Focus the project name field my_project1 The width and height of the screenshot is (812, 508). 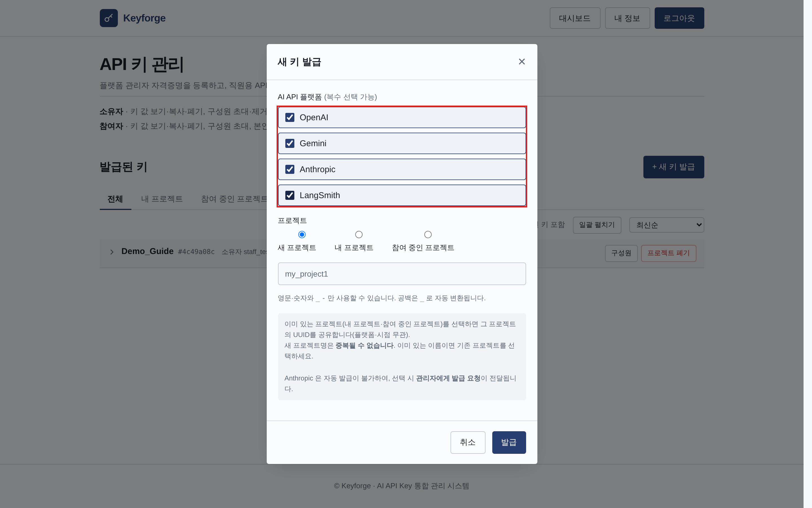pos(402,274)
